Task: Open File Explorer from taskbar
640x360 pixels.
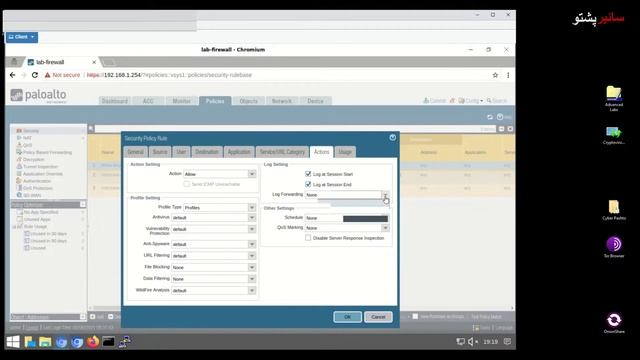Action: click(x=45, y=342)
